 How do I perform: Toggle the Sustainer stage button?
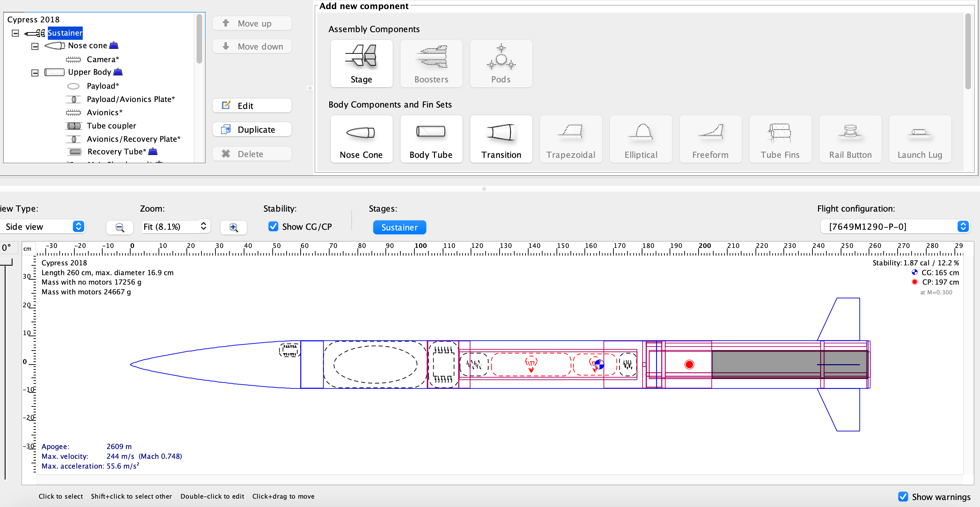coord(399,227)
